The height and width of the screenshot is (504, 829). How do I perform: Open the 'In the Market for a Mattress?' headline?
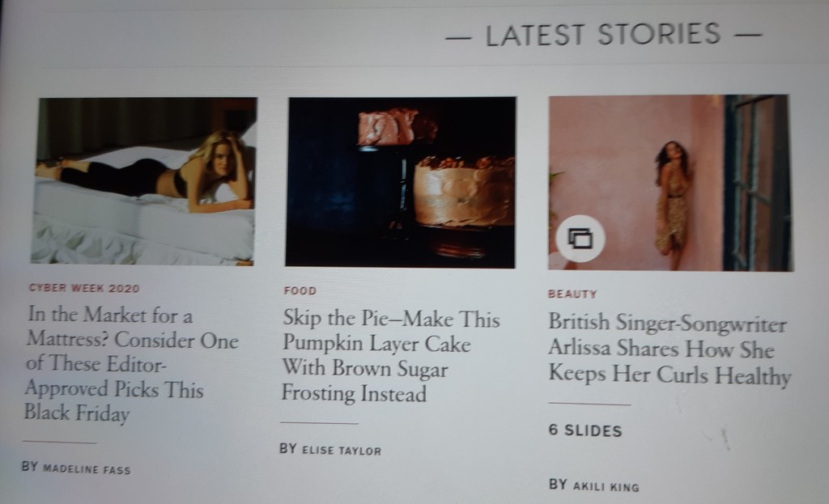click(x=132, y=364)
